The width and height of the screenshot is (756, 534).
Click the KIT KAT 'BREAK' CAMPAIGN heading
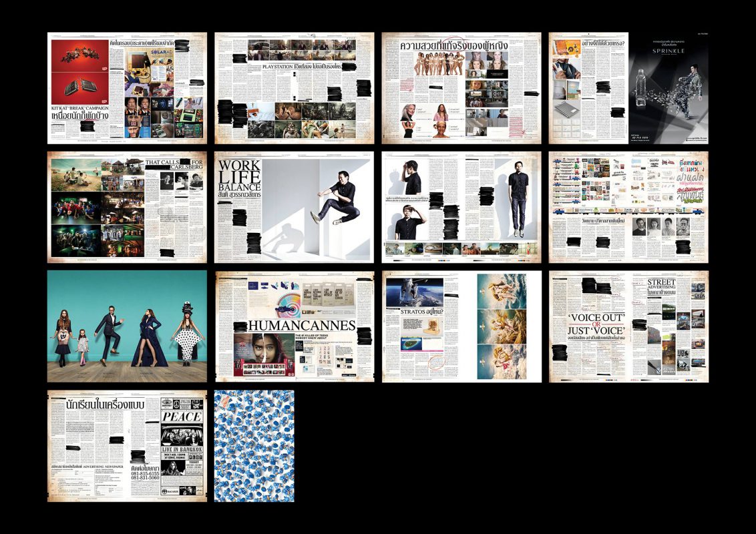click(x=80, y=108)
